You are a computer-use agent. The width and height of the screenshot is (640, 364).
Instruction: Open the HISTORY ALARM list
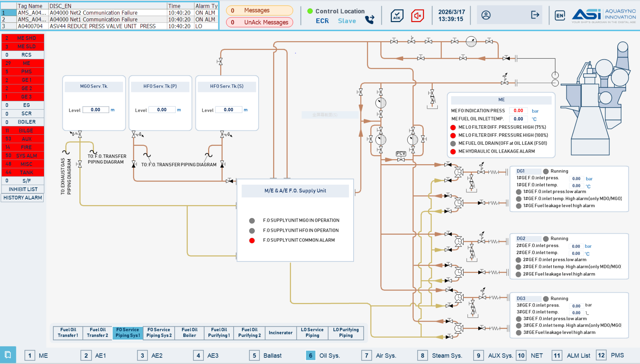[x=23, y=198]
